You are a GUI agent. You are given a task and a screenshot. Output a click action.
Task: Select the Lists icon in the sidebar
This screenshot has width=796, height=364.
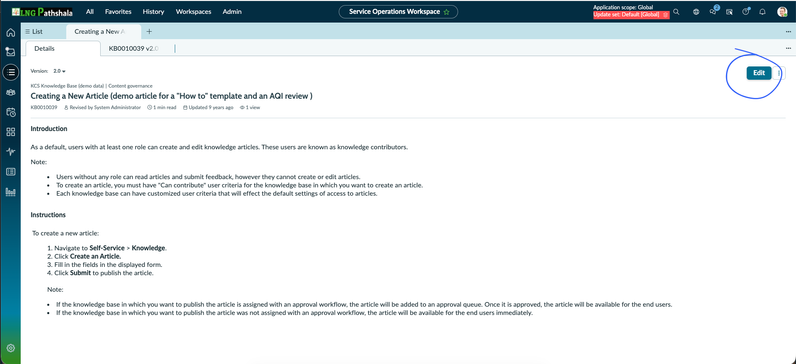coord(11,73)
